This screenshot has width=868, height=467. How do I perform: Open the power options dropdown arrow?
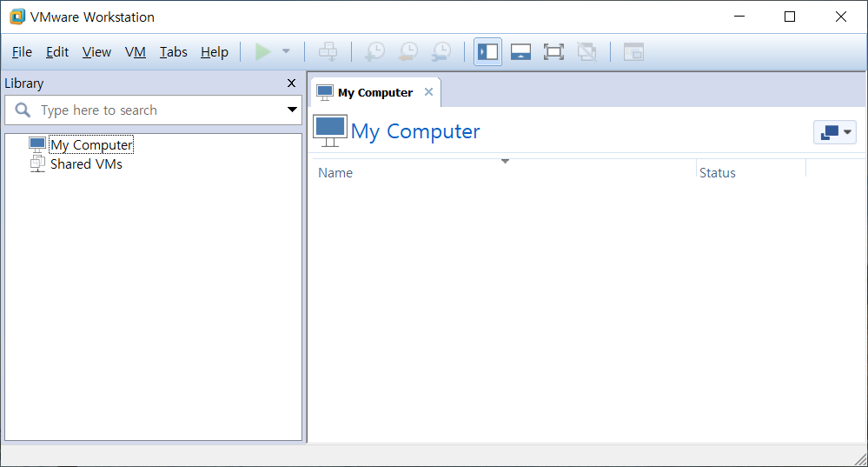pos(286,51)
